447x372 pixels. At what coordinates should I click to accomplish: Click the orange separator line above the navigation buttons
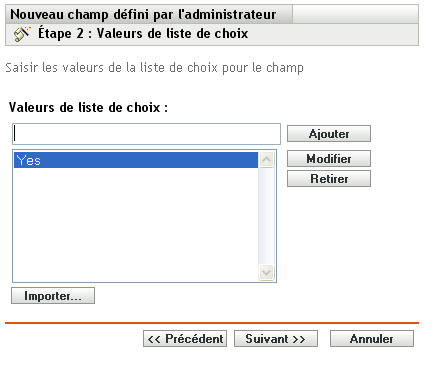[x=212, y=323]
